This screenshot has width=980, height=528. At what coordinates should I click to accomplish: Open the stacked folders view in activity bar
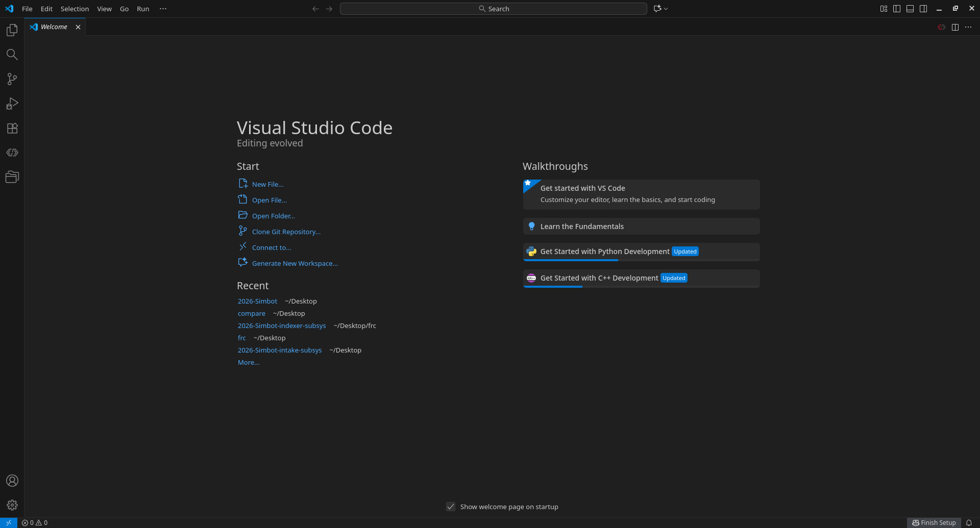(x=12, y=177)
